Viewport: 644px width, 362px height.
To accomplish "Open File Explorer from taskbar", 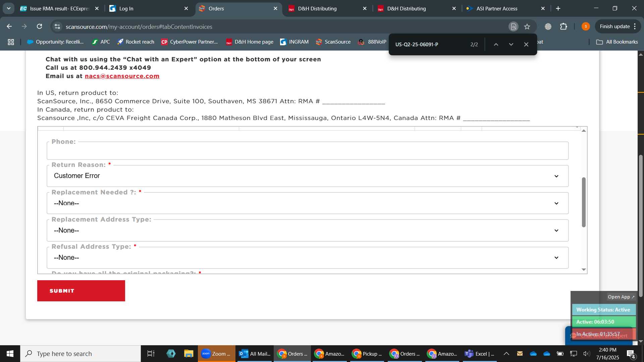I will [189, 354].
